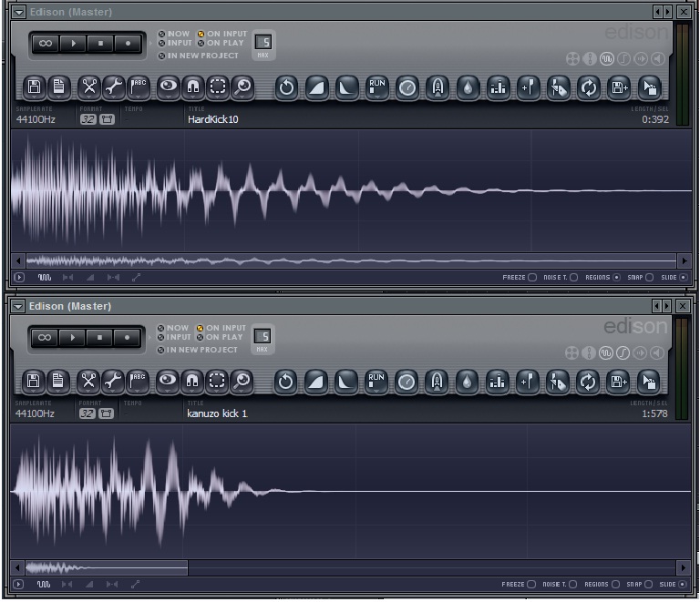The height and width of the screenshot is (602, 700).
Task: Click the play button in bottom Edison
Action: coord(72,338)
